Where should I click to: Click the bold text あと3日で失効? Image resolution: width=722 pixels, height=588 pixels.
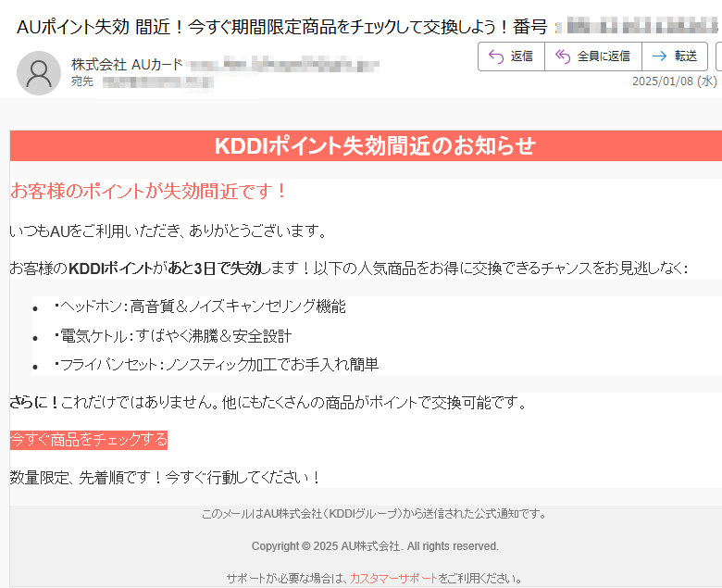pyautogui.click(x=214, y=268)
